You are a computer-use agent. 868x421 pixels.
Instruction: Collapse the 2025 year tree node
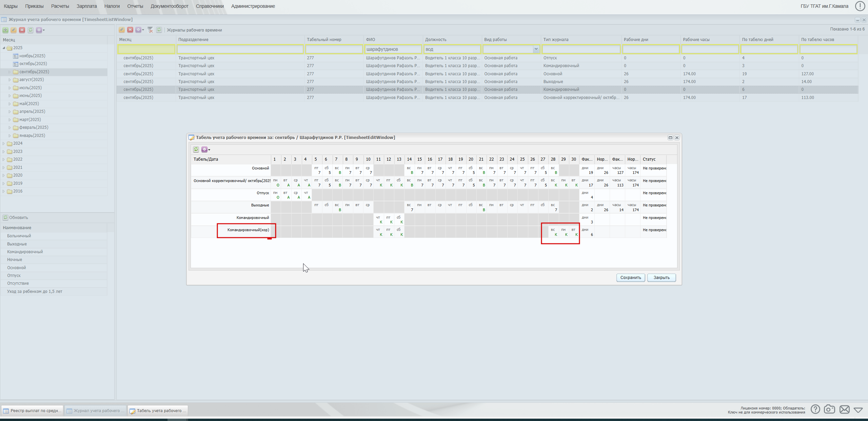[4, 48]
